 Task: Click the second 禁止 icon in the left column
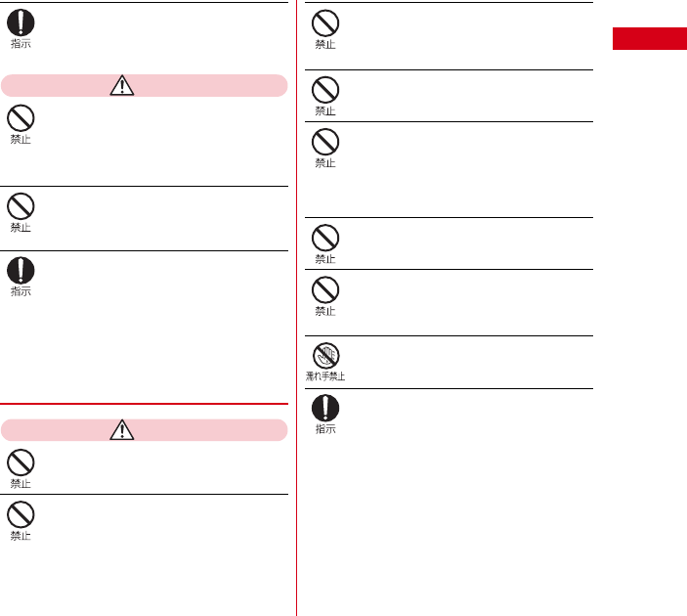point(20,206)
